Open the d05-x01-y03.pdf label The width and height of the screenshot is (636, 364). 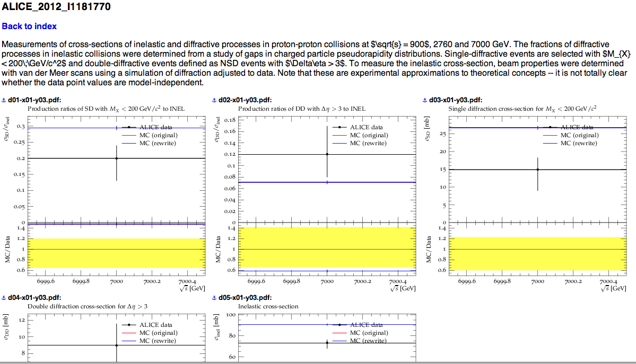coord(245,298)
